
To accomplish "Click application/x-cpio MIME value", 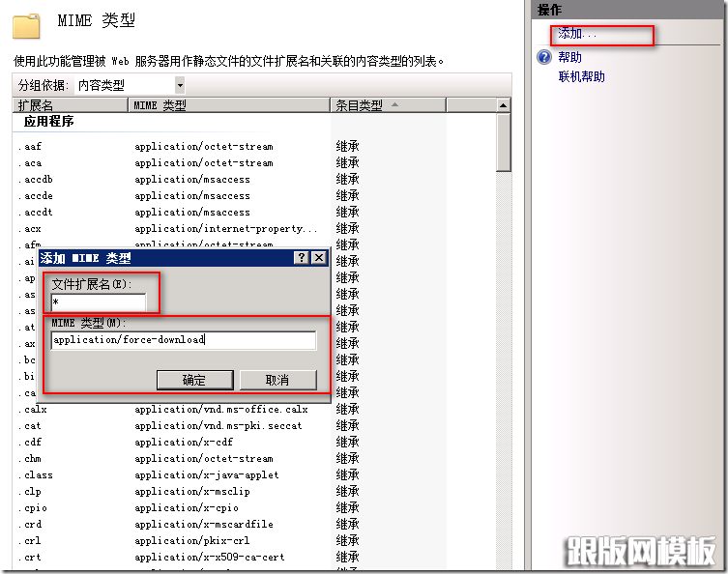I will pos(187,508).
